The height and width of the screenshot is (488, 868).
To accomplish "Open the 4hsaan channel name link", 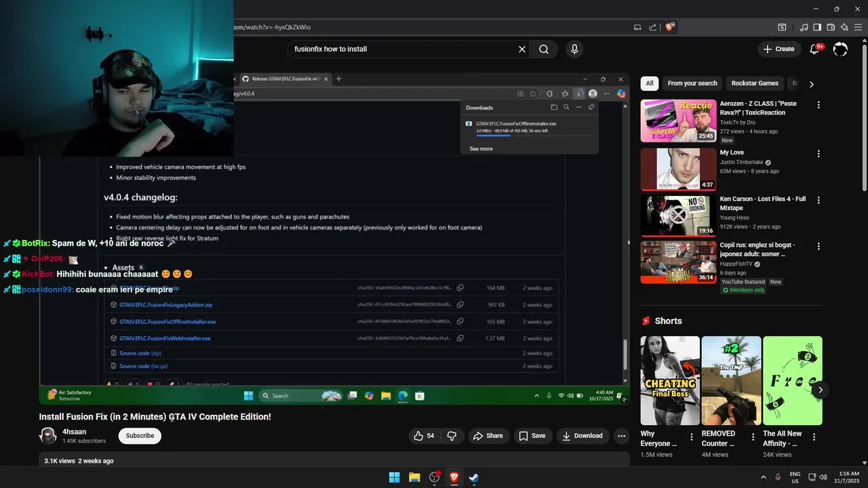I will [x=75, y=432].
